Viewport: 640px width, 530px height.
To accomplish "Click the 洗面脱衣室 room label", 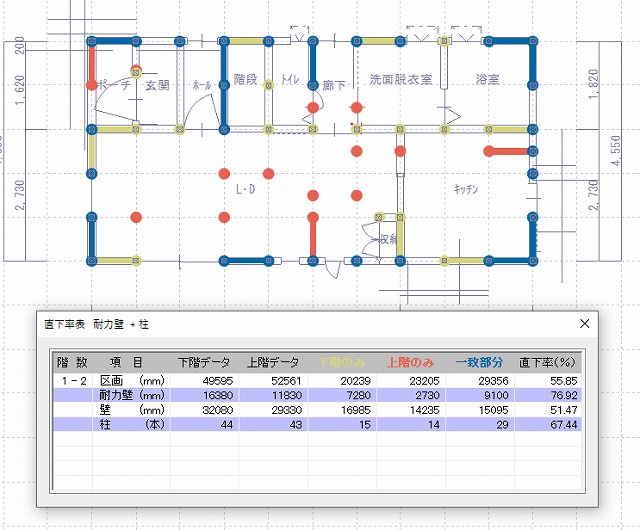I will 400,79.
